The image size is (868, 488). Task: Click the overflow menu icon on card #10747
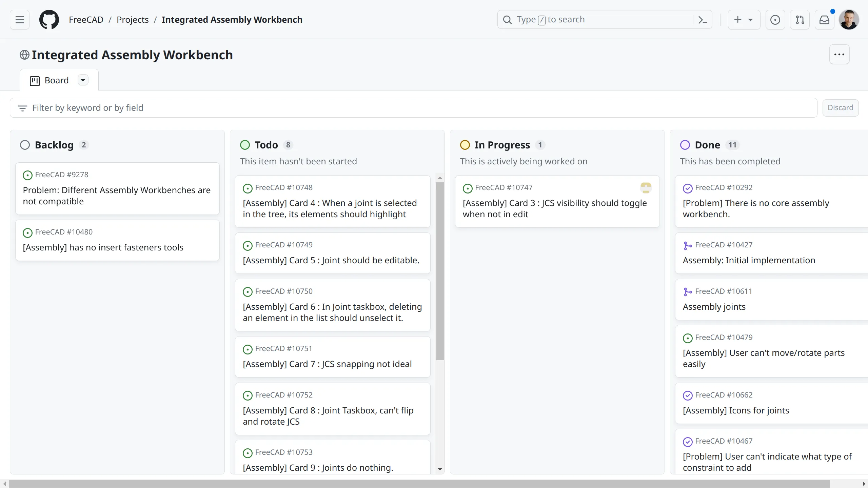tap(646, 187)
